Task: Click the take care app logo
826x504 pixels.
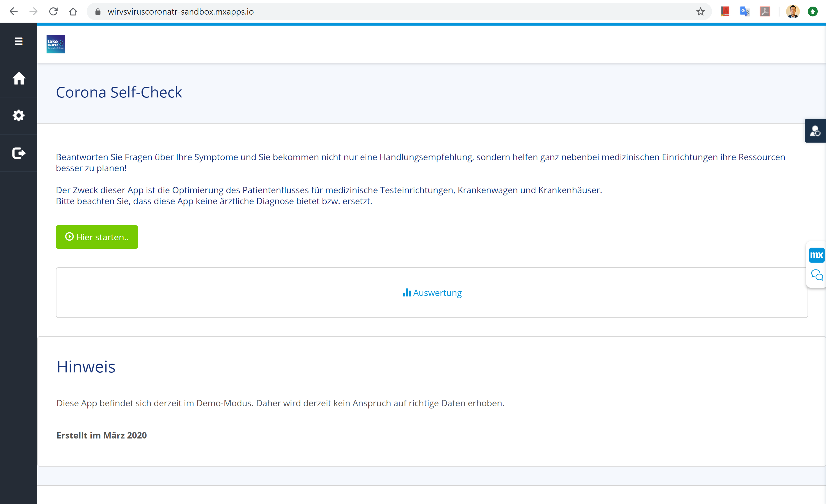Action: pos(56,44)
